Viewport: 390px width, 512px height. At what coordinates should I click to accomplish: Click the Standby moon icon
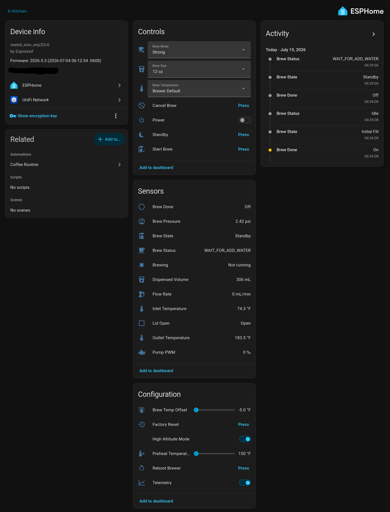tap(141, 135)
